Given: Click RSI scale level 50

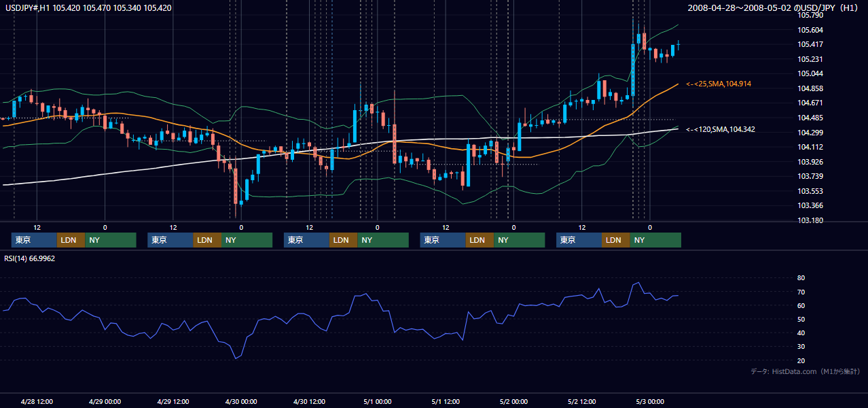Looking at the screenshot, I should [801, 319].
